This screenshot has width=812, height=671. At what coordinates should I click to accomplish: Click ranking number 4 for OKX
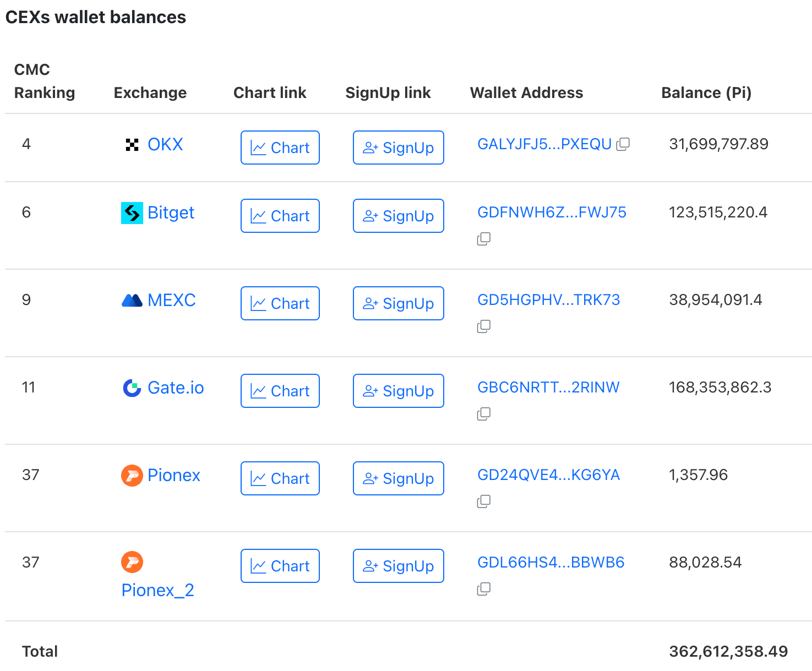(x=26, y=144)
